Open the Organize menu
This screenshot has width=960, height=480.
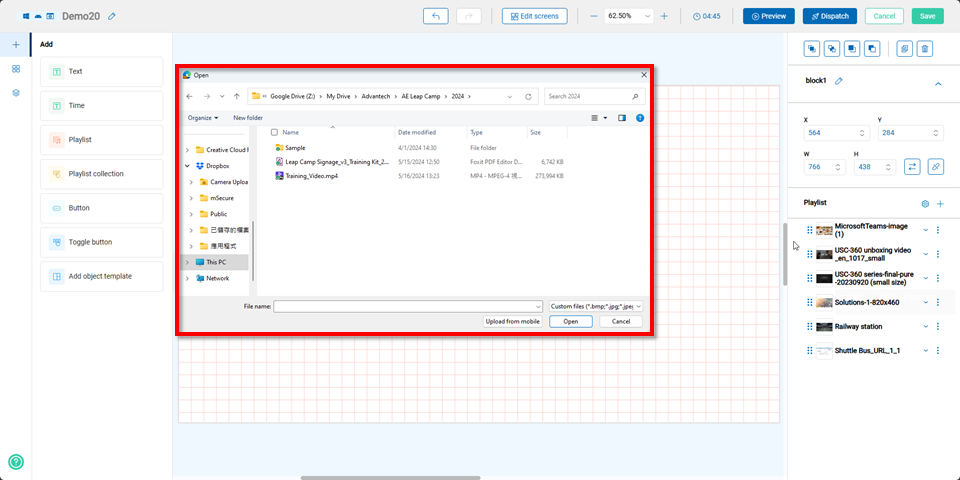[203, 117]
